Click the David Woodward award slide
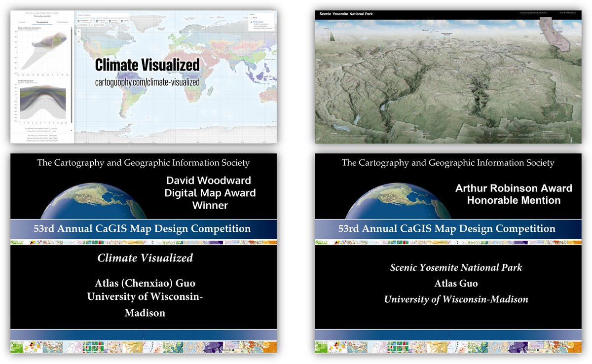592x364 pixels. pyautogui.click(x=144, y=254)
